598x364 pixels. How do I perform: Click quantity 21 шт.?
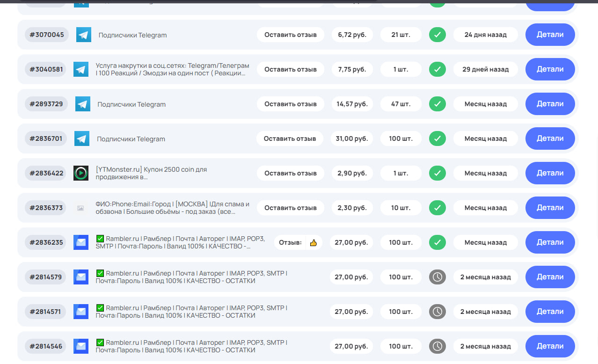(x=401, y=35)
